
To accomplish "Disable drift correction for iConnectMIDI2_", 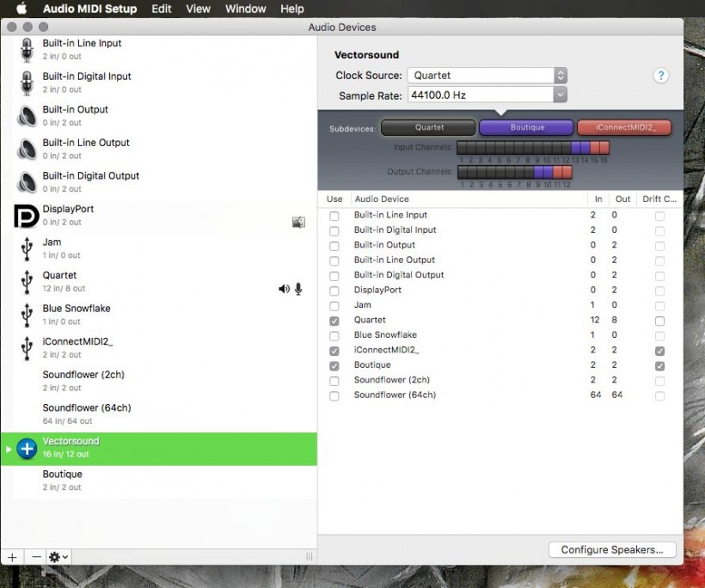I will point(659,351).
